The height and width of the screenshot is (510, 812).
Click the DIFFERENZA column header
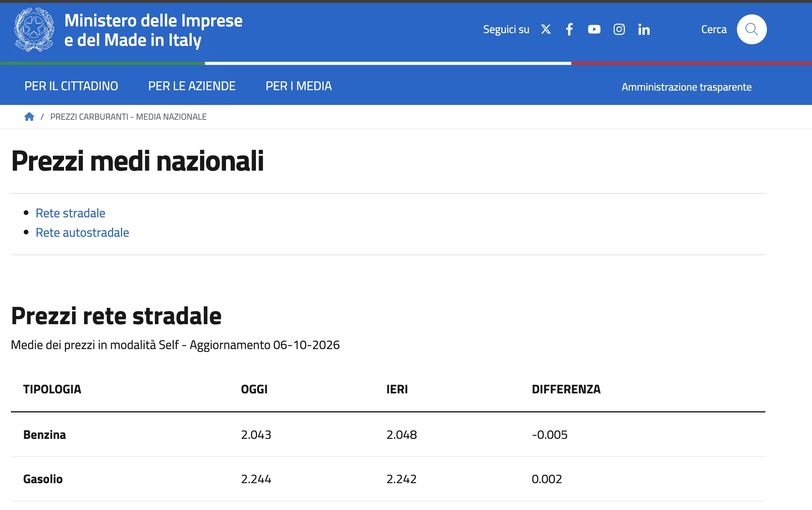coord(566,389)
